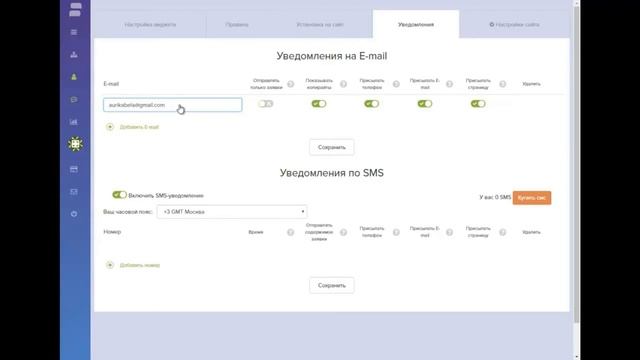Click the 'Добавить номер' link
This screenshot has width=640, height=360.
coord(140,265)
